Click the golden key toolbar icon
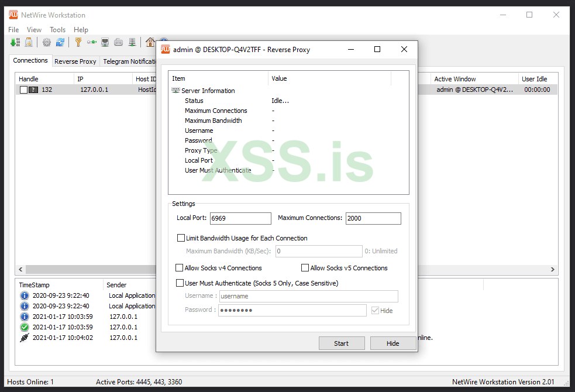 click(x=78, y=43)
